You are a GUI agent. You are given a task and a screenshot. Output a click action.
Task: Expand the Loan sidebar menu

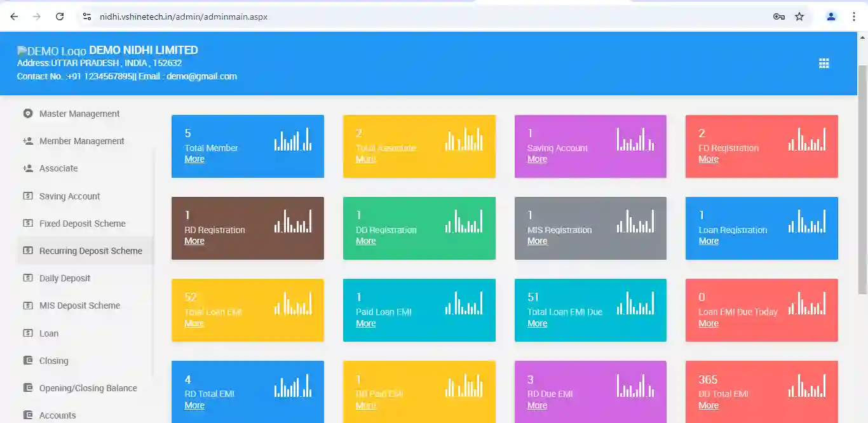pyautogui.click(x=49, y=333)
